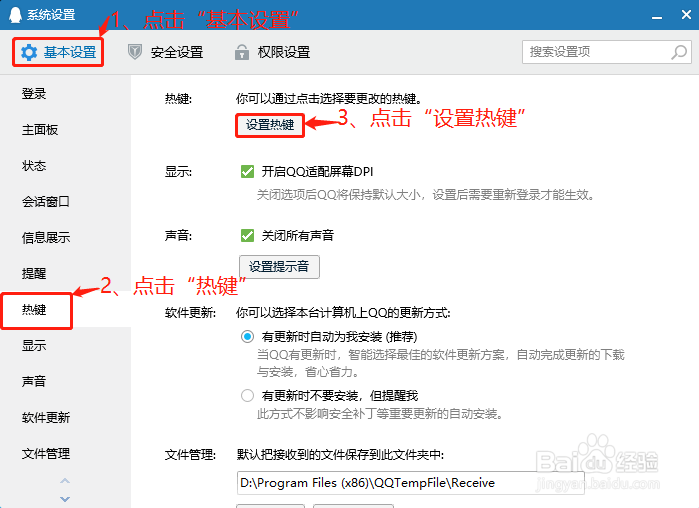Click the sidebar scroll-down chevron
The height and width of the screenshot is (508, 699).
point(65,499)
